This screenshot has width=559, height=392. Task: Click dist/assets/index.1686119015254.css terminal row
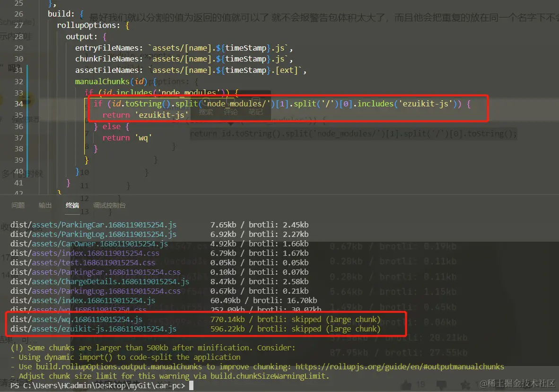click(x=159, y=253)
